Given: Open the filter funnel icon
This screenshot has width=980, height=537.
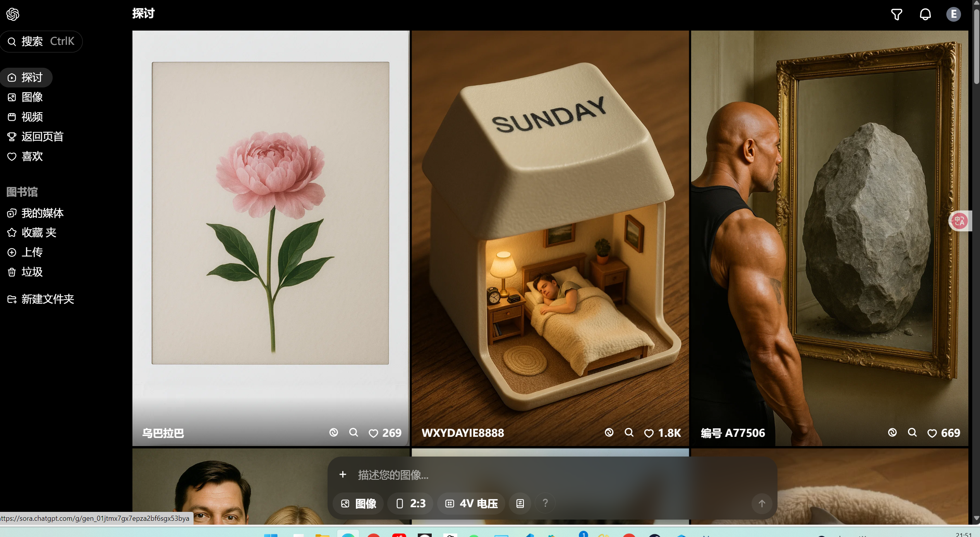Looking at the screenshot, I should coord(896,15).
